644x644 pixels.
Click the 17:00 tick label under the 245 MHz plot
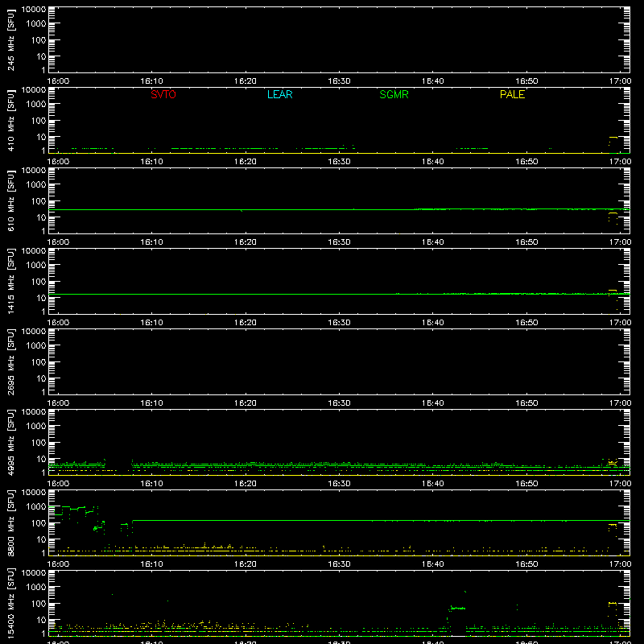click(x=620, y=81)
